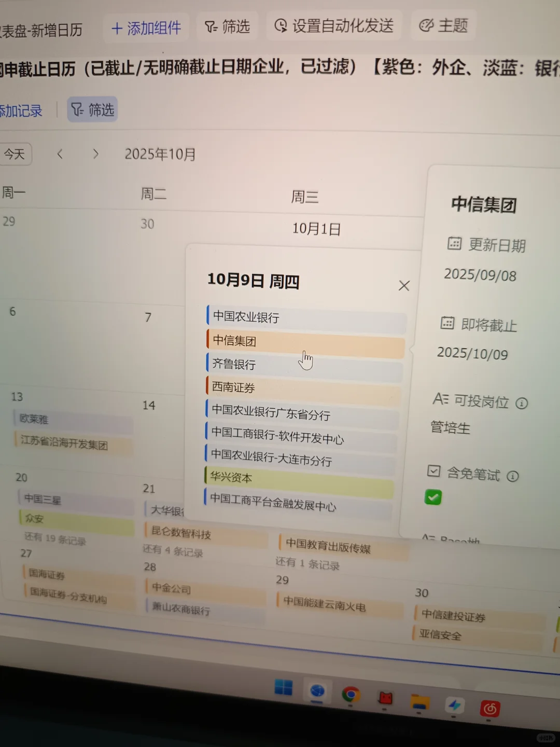Jump to 今天 in calendar
Screen dimensions: 560x747
click(x=16, y=154)
